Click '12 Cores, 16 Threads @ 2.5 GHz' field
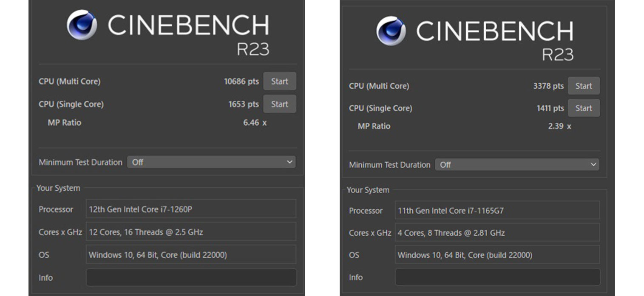This screenshot has height=296, width=644. coord(191,232)
